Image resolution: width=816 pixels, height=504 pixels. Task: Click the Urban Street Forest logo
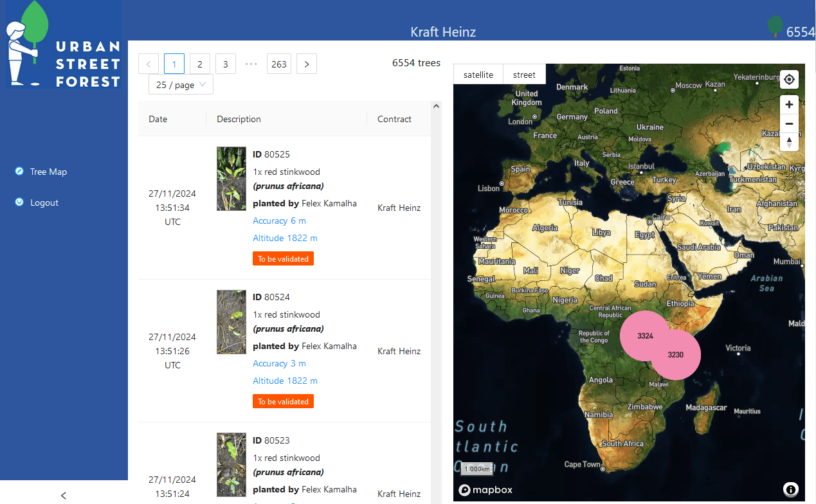(64, 45)
